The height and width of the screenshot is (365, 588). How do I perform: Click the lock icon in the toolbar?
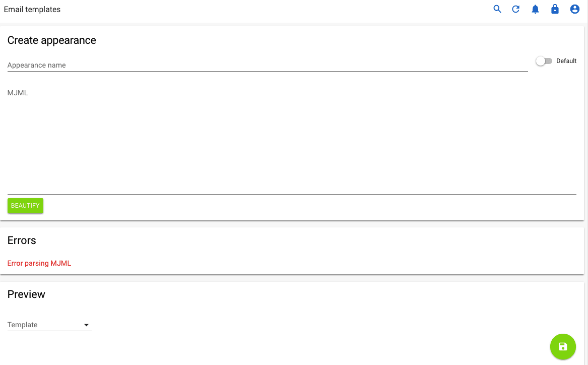[x=555, y=9]
